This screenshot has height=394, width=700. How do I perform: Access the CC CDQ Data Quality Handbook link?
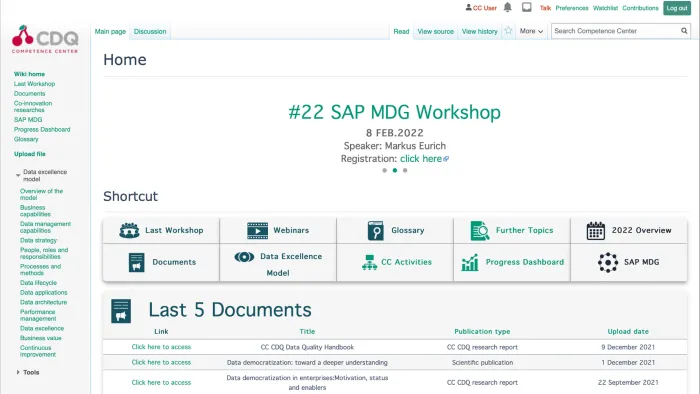pos(161,347)
